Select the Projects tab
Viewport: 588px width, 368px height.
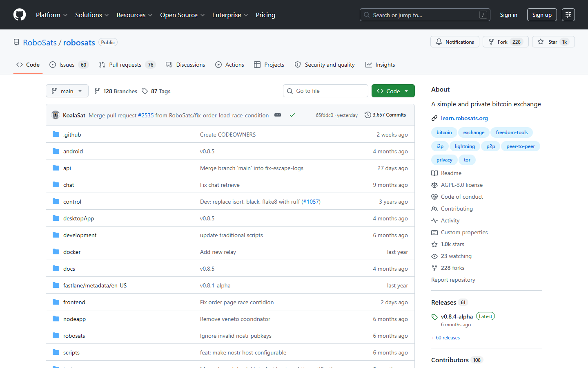click(x=269, y=65)
